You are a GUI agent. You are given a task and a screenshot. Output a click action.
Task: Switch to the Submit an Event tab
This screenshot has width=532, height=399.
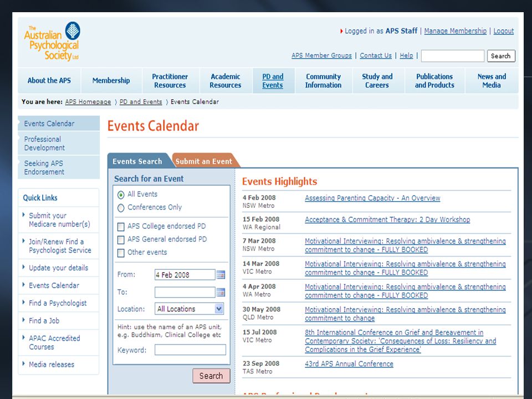coord(204,161)
